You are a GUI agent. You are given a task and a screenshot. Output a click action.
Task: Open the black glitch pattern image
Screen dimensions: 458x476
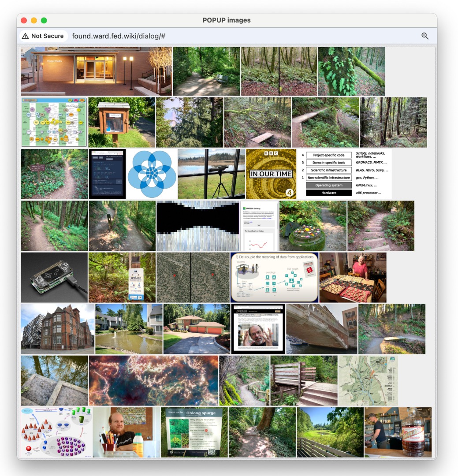click(197, 226)
